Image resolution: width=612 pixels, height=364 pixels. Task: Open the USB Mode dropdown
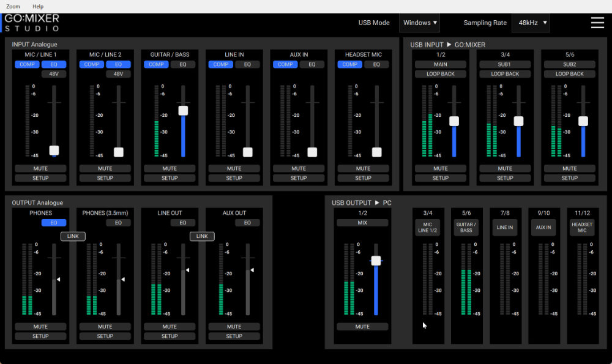pyautogui.click(x=419, y=23)
